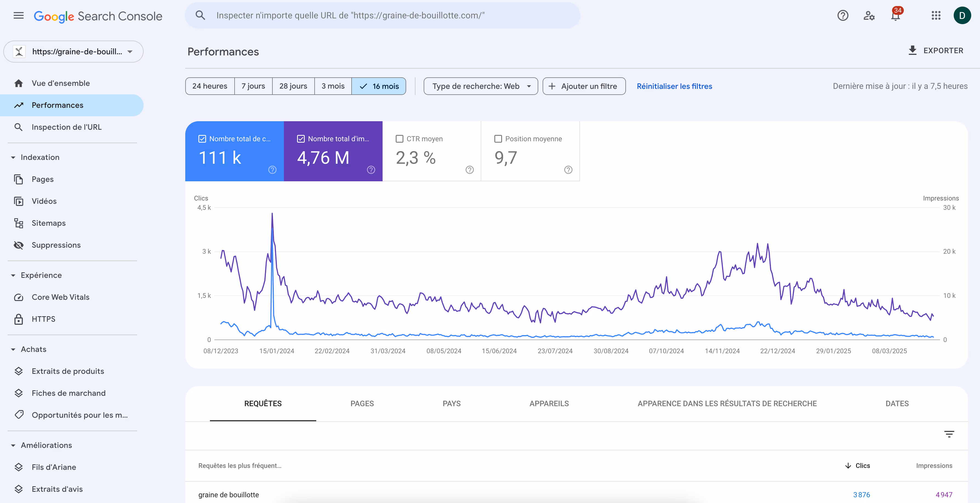Open Type de recherche: Web dropdown

point(480,86)
